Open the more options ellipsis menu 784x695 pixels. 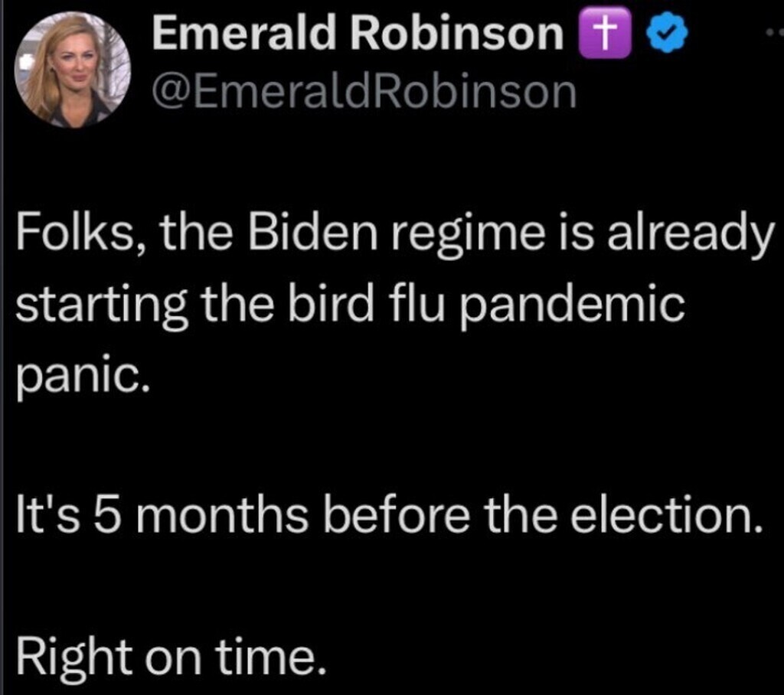click(775, 32)
